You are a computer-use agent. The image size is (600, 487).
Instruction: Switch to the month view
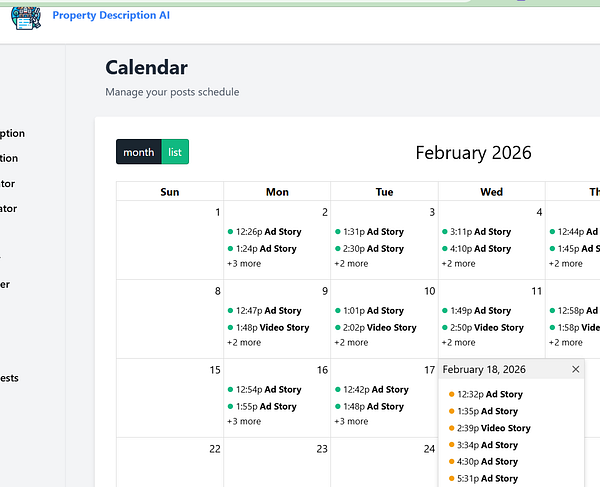(x=139, y=152)
